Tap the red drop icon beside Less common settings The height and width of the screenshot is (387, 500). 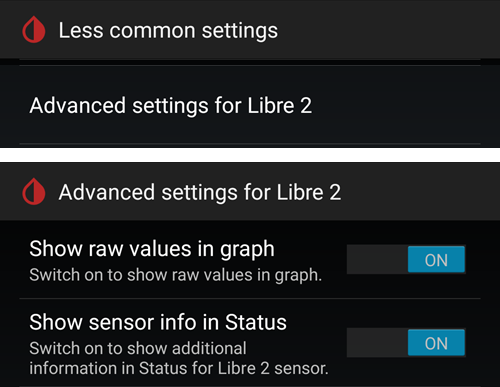(34, 30)
